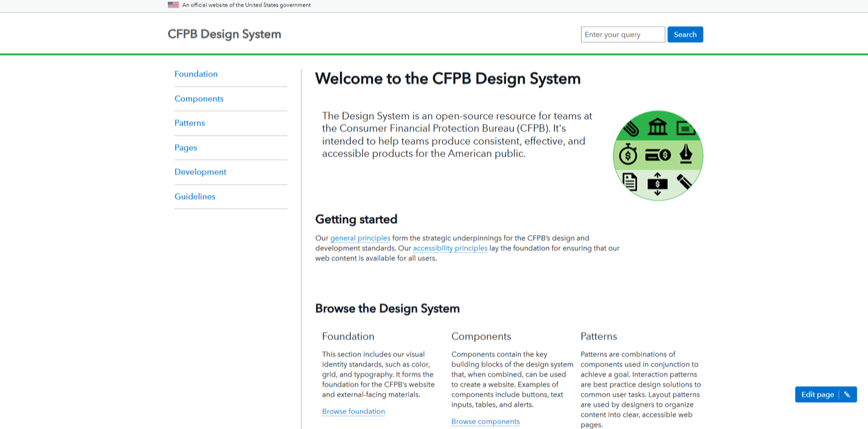Open the Foundation sidebar section
Viewport: 868px width, 429px height.
pyautogui.click(x=196, y=74)
